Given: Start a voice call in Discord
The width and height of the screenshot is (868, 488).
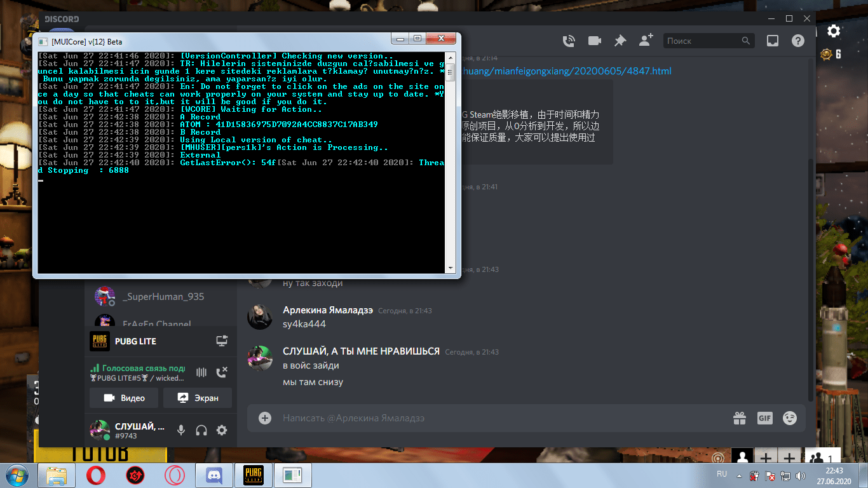Looking at the screenshot, I should (569, 41).
